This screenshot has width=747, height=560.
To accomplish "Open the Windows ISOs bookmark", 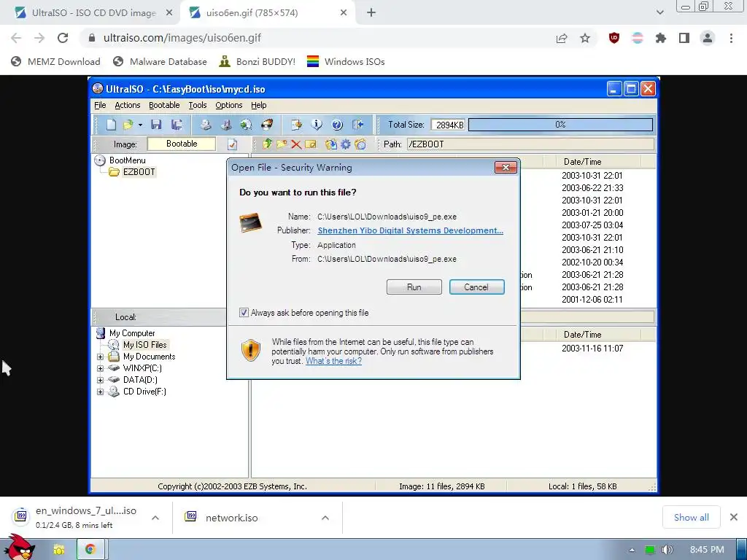I will (345, 61).
